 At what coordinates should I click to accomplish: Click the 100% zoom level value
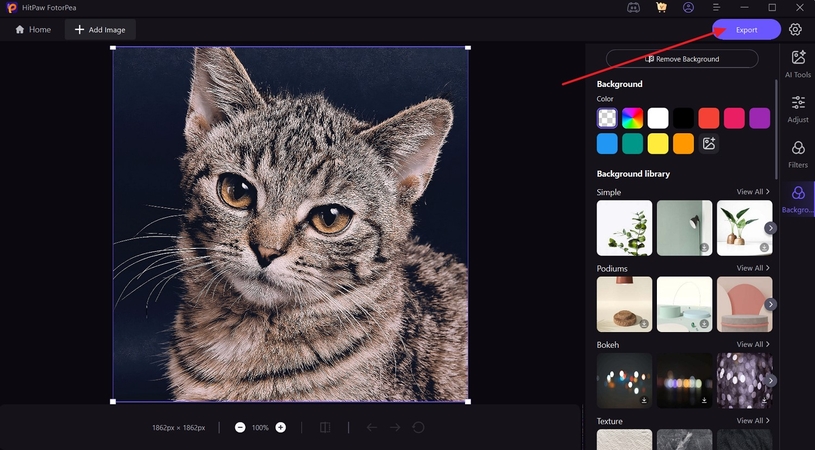coord(260,428)
